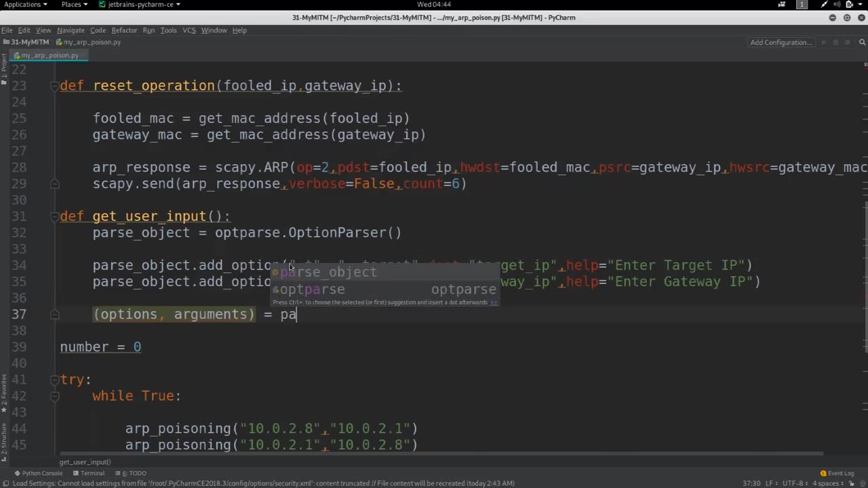This screenshot has width=868, height=488.
Task: Open the Python Console tool window
Action: (38, 473)
